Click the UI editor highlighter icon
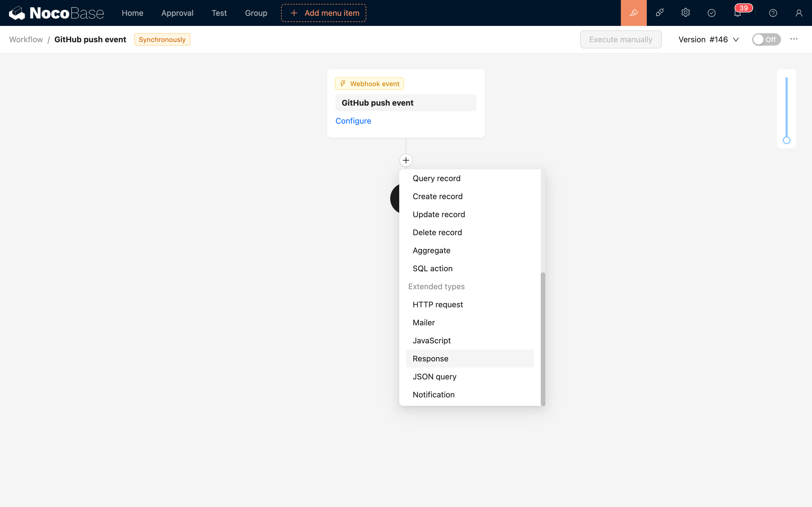Image resolution: width=812 pixels, height=507 pixels. [634, 13]
